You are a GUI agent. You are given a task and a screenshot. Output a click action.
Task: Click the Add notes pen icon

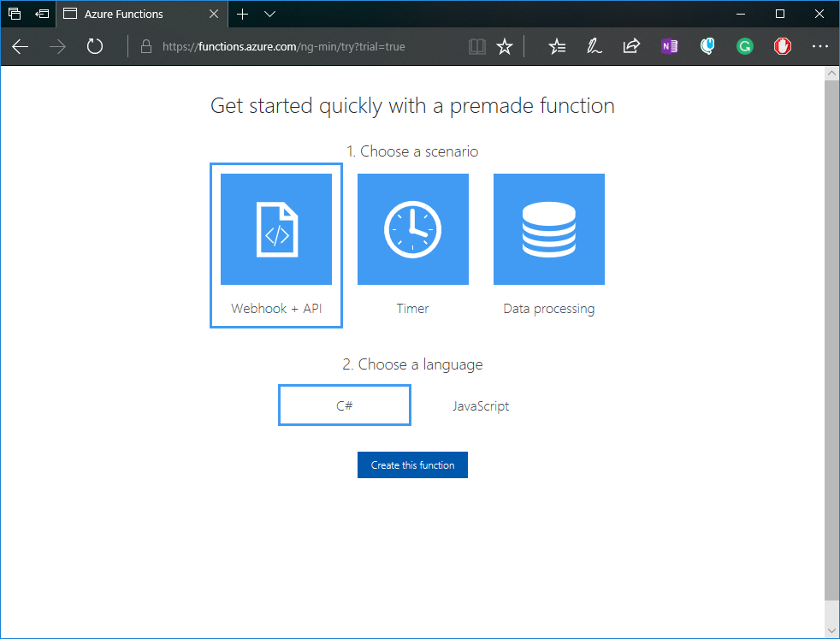point(595,47)
